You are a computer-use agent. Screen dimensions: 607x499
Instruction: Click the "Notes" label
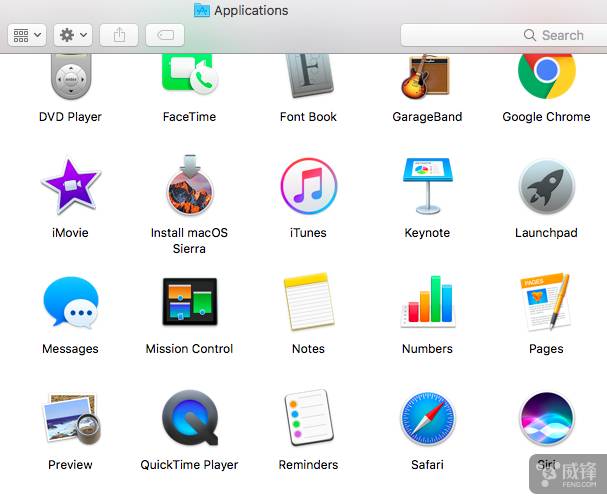click(308, 349)
